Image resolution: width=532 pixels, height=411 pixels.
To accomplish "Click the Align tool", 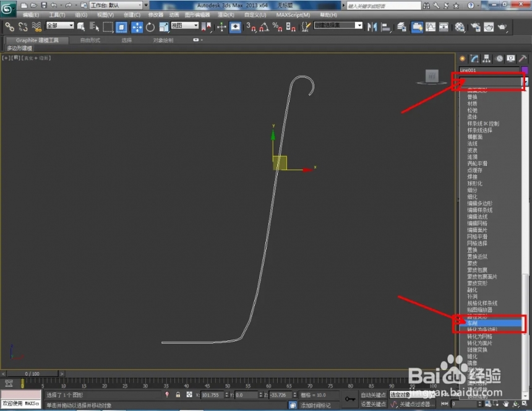I will (x=386, y=27).
